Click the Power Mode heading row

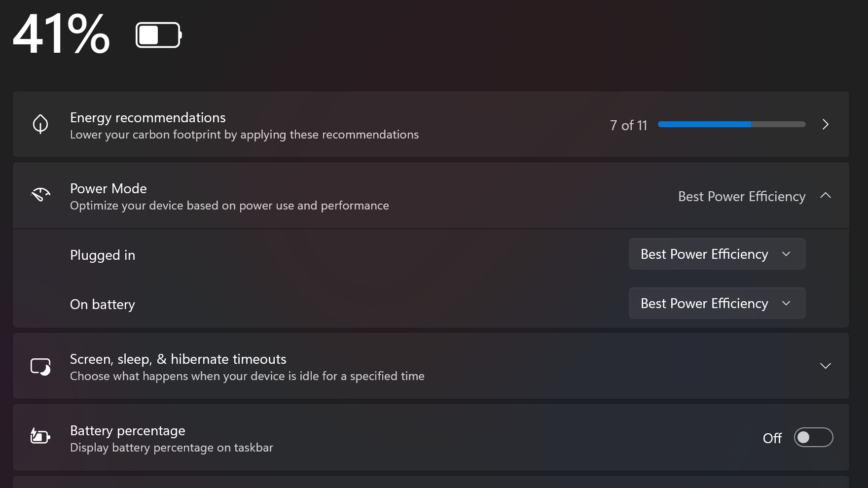(431, 196)
